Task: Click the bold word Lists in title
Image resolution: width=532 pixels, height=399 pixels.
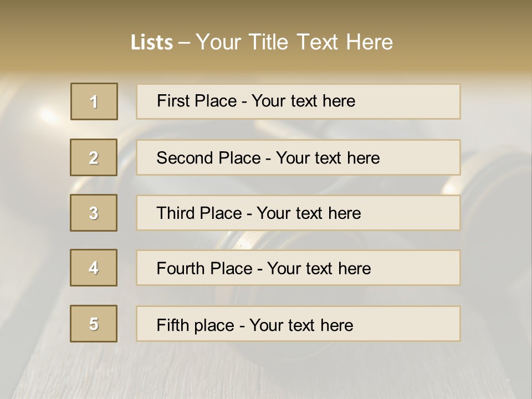Action: pyautogui.click(x=152, y=43)
